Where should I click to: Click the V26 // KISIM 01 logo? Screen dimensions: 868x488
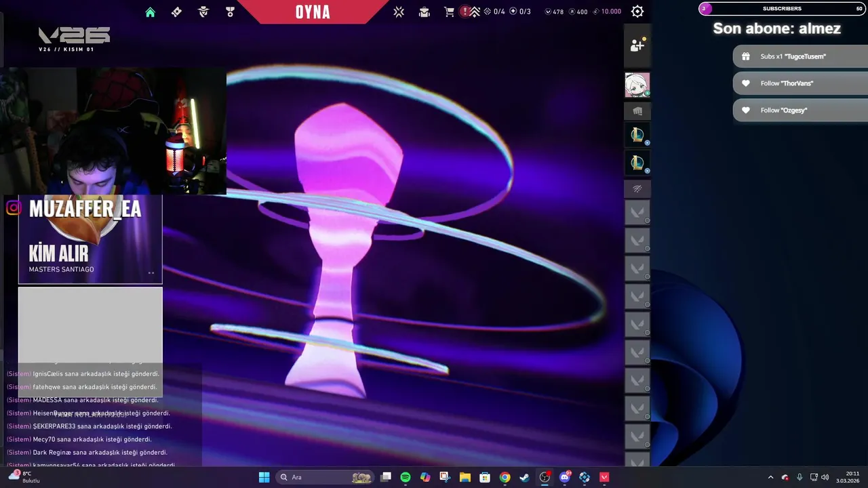74,39
